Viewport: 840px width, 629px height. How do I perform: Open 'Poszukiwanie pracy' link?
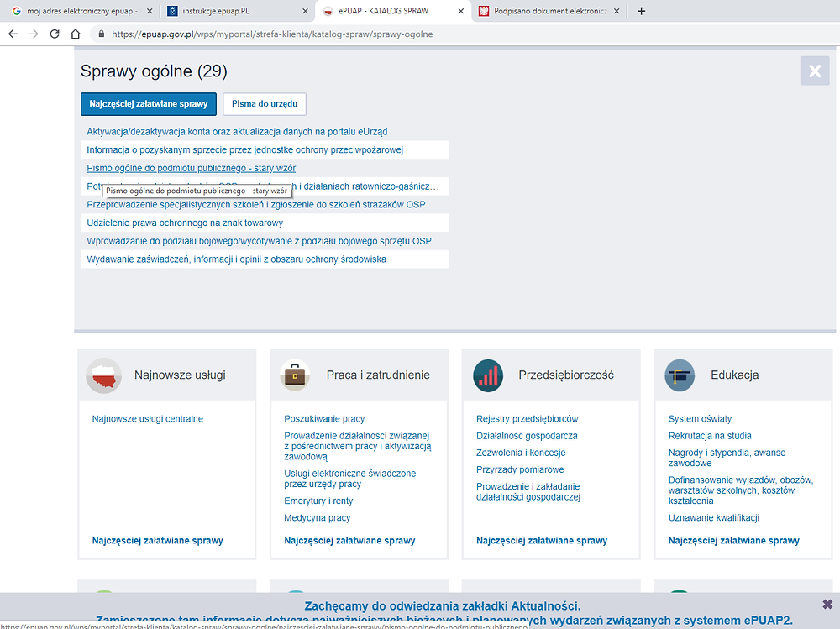point(324,419)
